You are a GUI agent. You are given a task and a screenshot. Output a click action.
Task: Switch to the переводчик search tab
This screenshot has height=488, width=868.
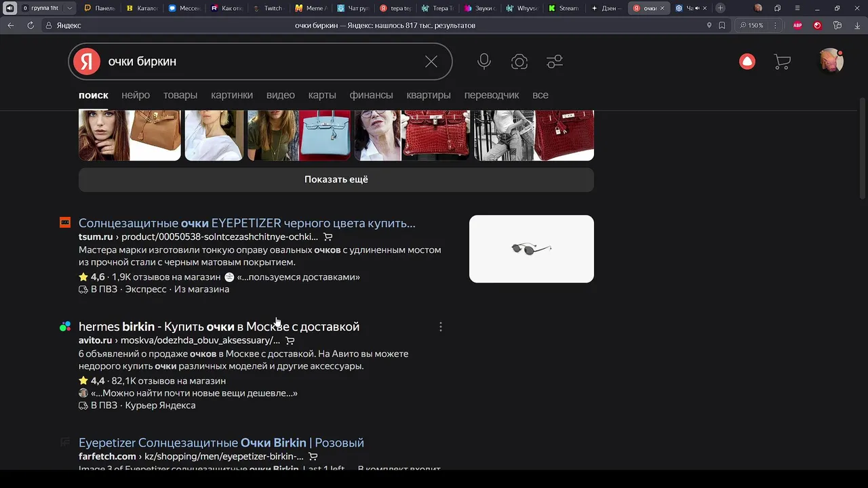[492, 95]
